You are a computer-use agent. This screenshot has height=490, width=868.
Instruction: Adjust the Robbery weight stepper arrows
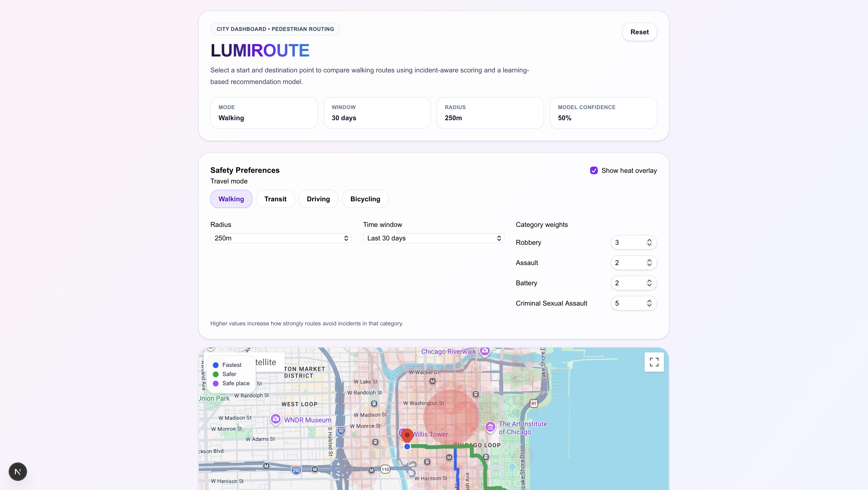point(649,243)
